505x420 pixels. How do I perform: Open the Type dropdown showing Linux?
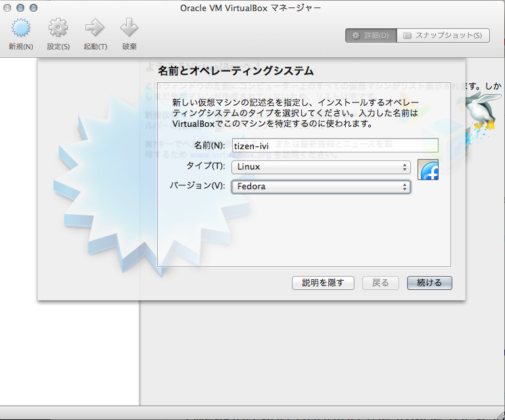pos(321,167)
